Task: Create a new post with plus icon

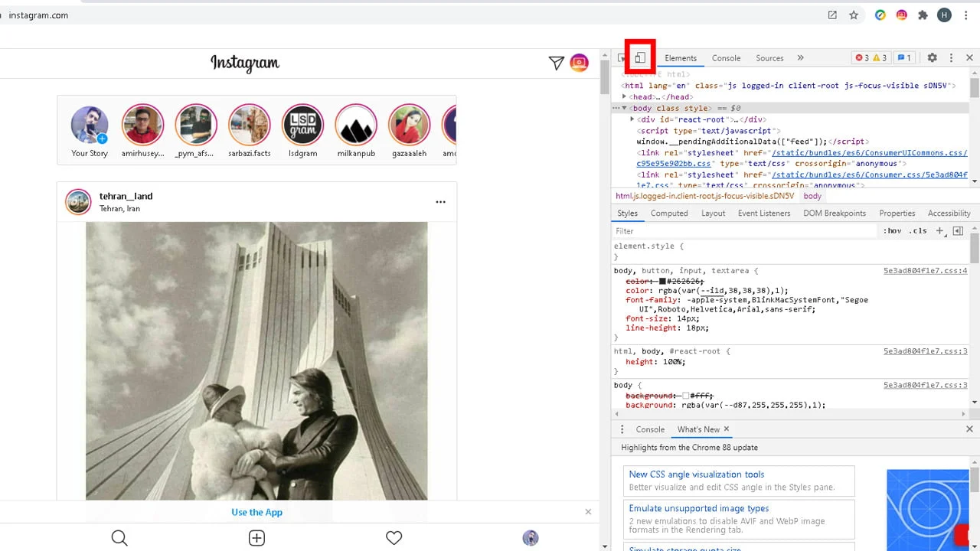Action: (x=256, y=538)
